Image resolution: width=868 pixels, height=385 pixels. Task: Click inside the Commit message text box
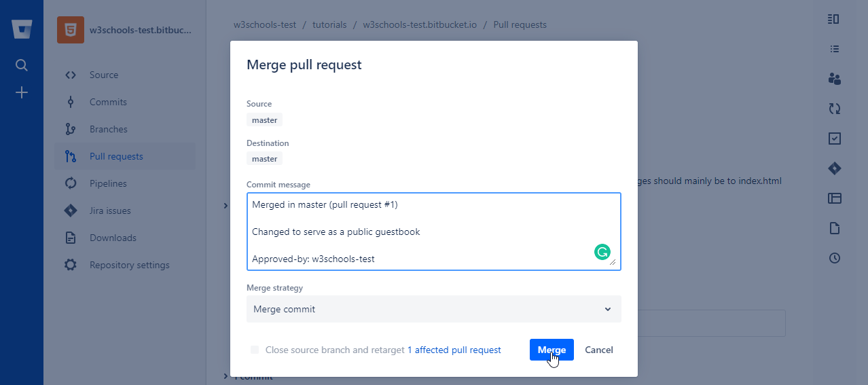click(x=421, y=231)
